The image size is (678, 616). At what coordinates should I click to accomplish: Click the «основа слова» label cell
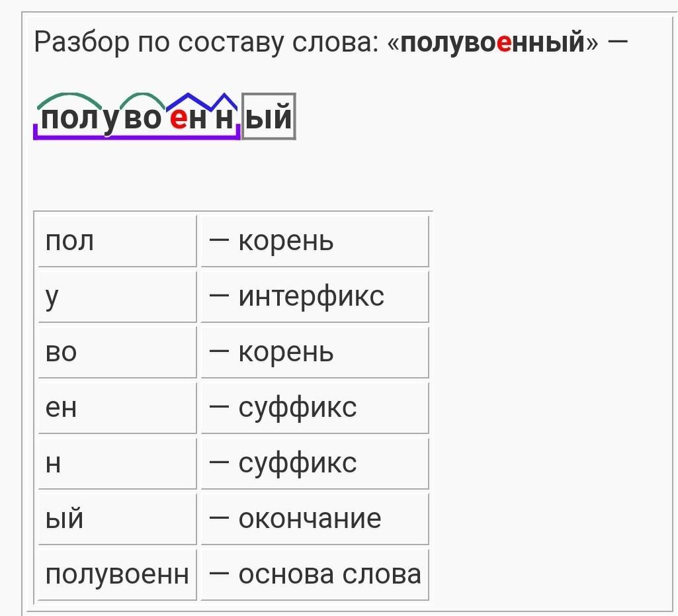click(x=315, y=574)
